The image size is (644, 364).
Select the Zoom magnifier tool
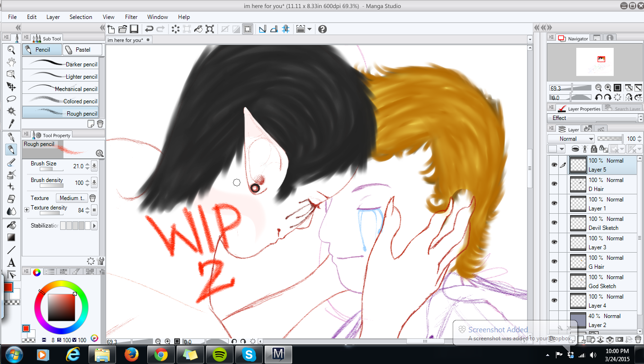[x=11, y=49]
